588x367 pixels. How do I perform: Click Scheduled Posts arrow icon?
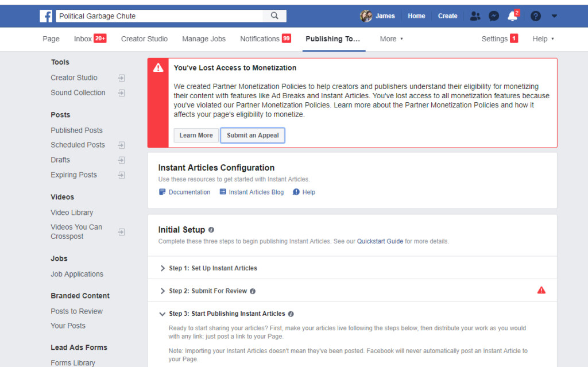(121, 145)
